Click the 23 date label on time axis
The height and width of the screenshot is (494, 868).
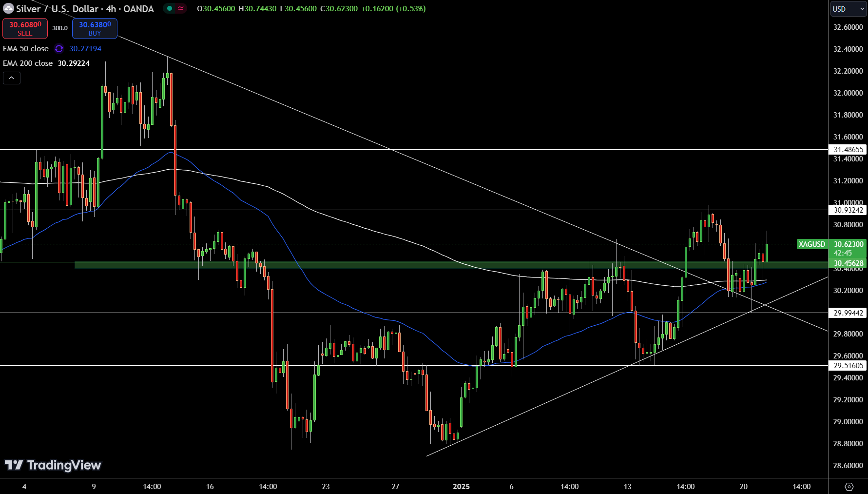click(326, 487)
